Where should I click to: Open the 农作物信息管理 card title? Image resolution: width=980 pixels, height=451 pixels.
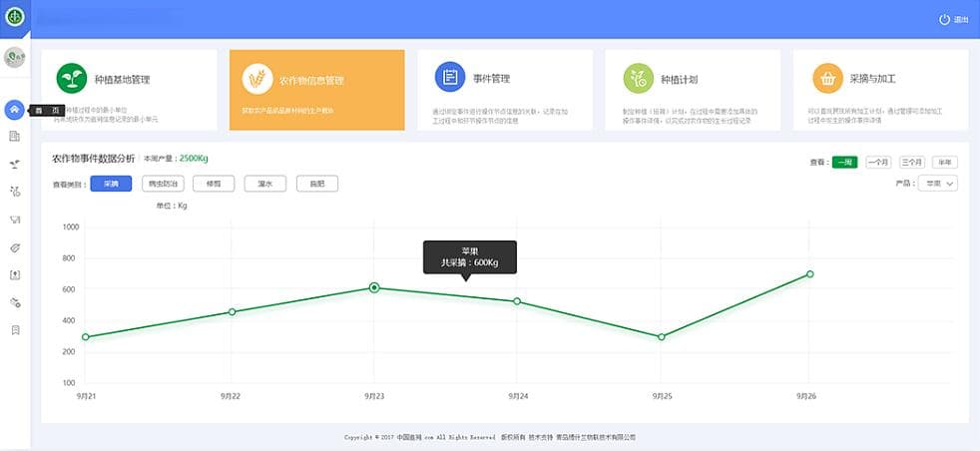pos(311,81)
